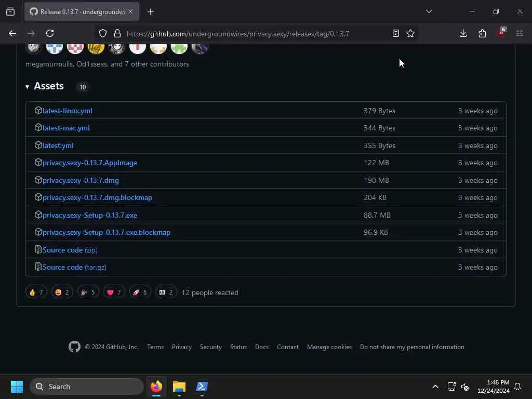Click eyes reaction with 2

click(x=166, y=292)
